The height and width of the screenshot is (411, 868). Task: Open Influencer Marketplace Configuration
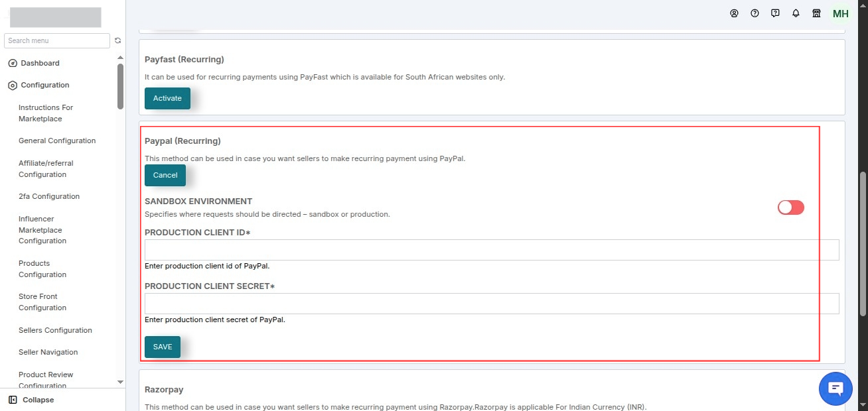coord(42,230)
